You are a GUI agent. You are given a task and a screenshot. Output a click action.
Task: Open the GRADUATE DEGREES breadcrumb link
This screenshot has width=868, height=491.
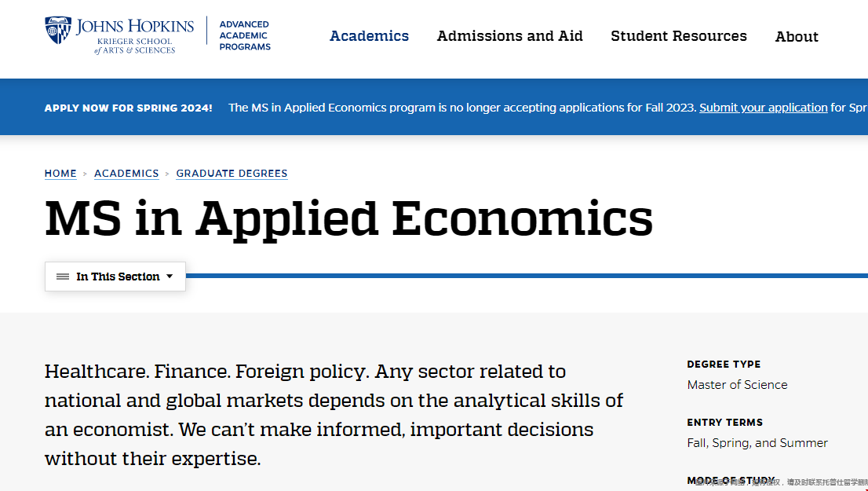click(232, 174)
